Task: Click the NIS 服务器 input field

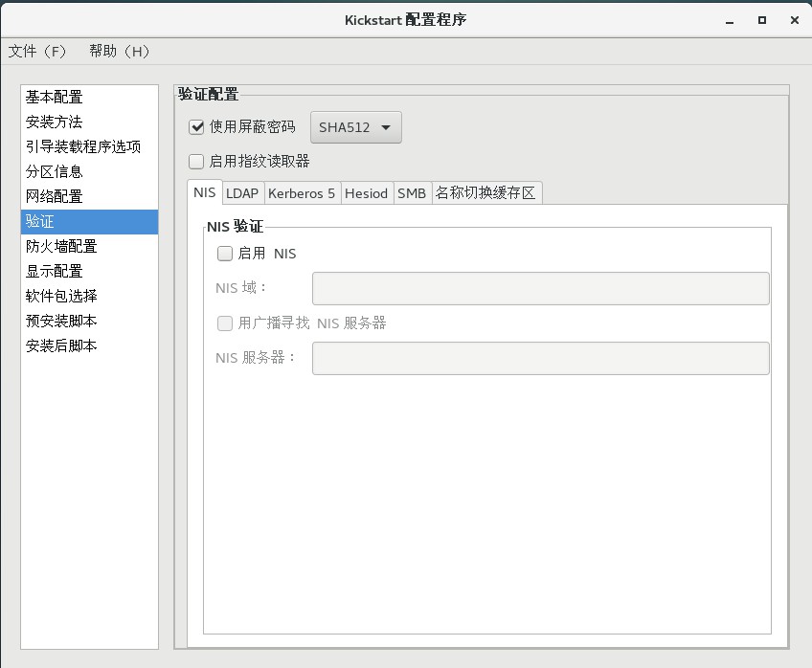Action: [x=541, y=358]
